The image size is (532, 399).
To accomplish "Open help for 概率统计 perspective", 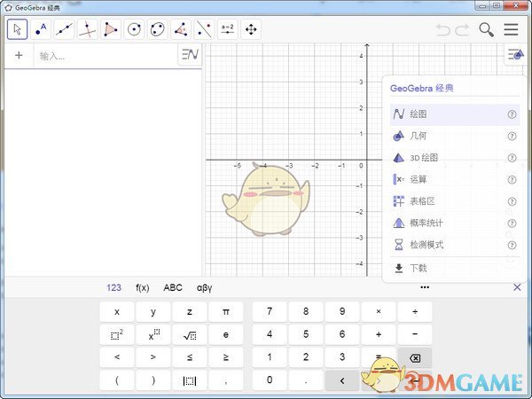I will [512, 223].
